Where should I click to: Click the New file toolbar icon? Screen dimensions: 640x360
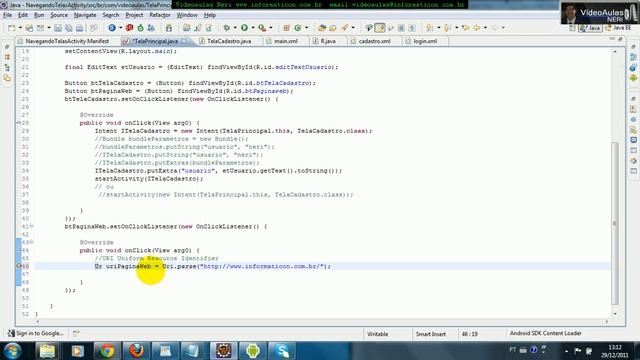tap(11, 28)
